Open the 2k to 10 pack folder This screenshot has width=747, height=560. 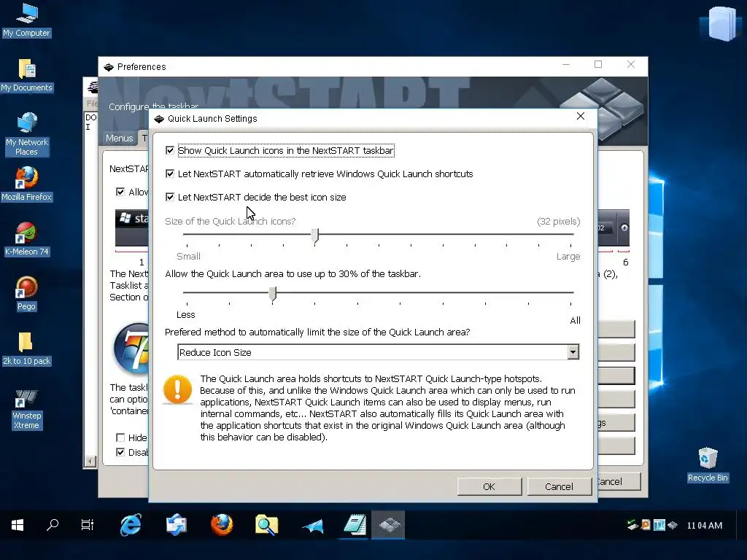tap(26, 349)
